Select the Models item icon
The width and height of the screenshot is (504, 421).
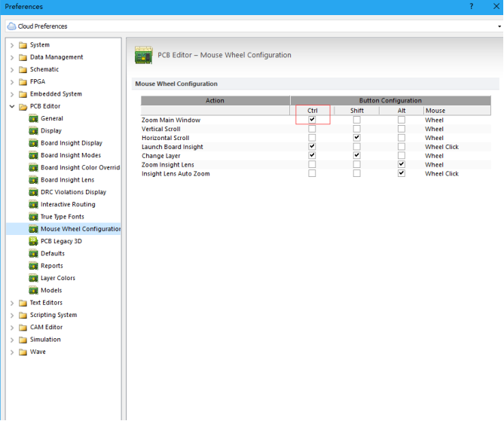click(34, 291)
